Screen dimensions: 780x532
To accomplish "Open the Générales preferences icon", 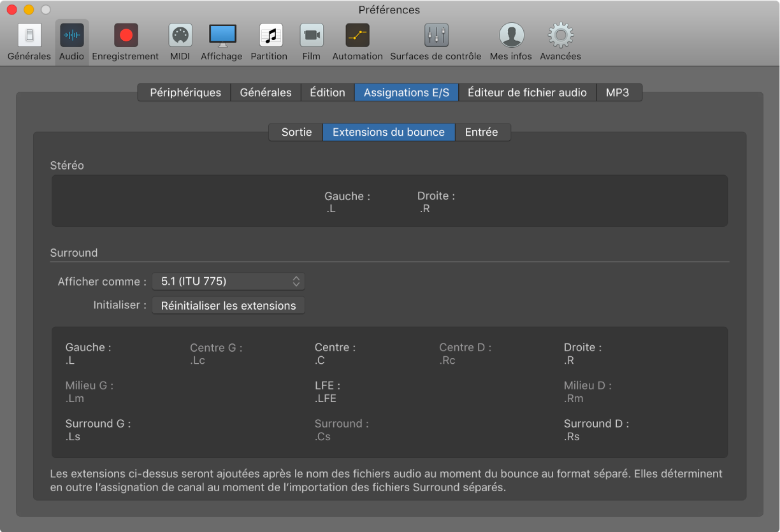I will (29, 36).
